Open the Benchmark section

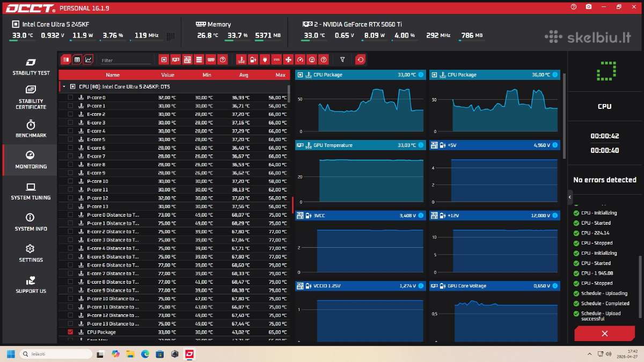pyautogui.click(x=31, y=129)
